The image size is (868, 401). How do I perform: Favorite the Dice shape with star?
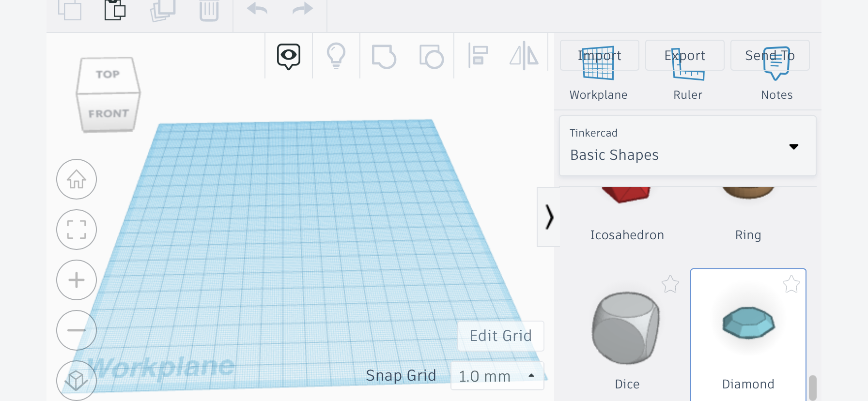pyautogui.click(x=670, y=284)
